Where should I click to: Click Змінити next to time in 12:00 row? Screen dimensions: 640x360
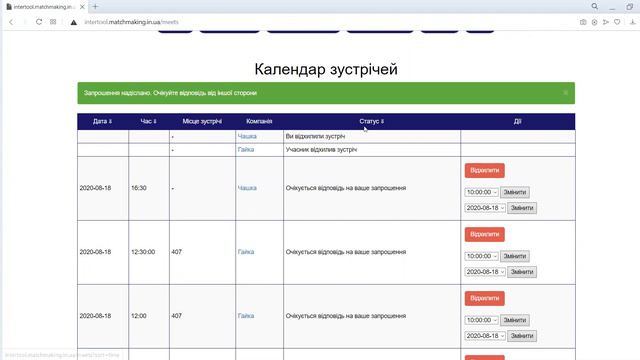point(515,320)
